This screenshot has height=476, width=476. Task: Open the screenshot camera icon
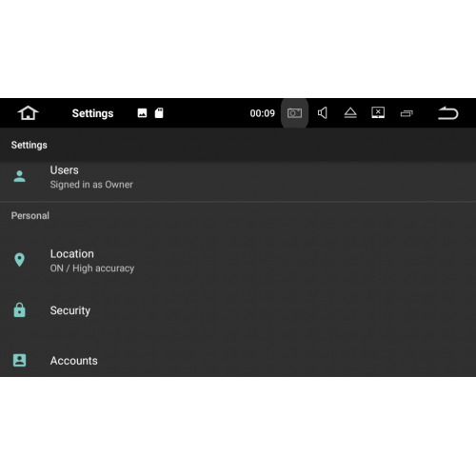click(294, 113)
